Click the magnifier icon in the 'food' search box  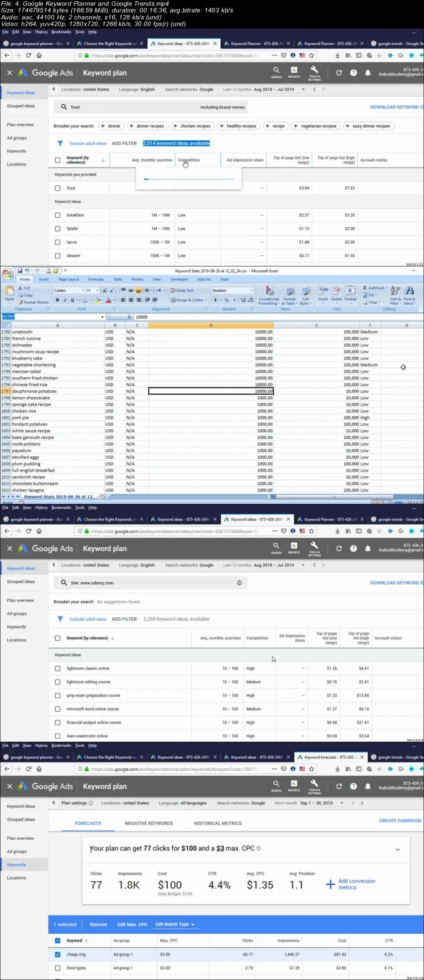coord(64,107)
